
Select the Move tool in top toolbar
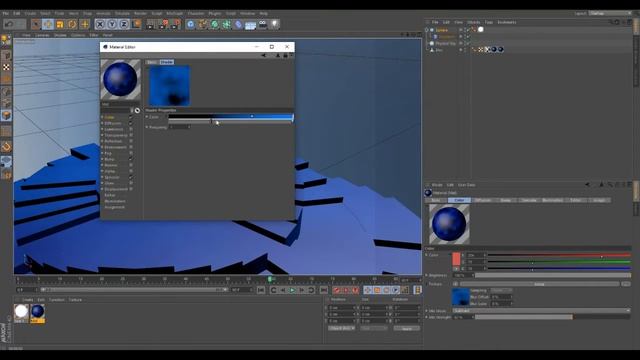pyautogui.click(x=48, y=24)
